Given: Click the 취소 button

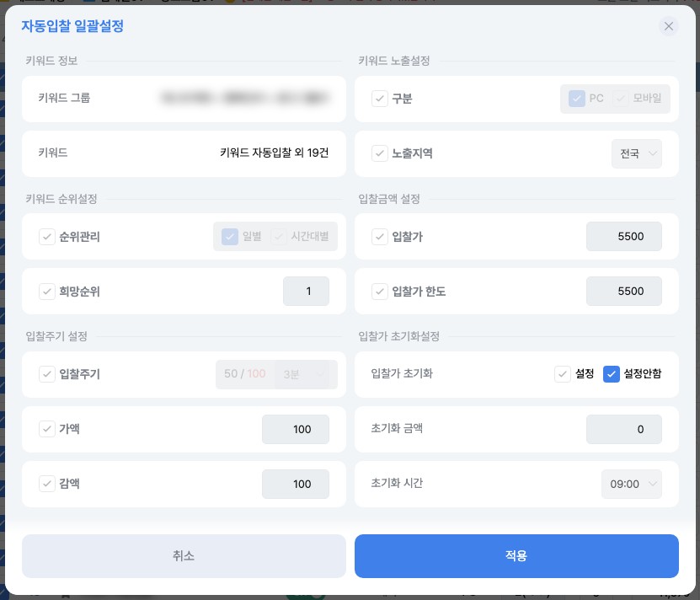Looking at the screenshot, I should [x=184, y=556].
